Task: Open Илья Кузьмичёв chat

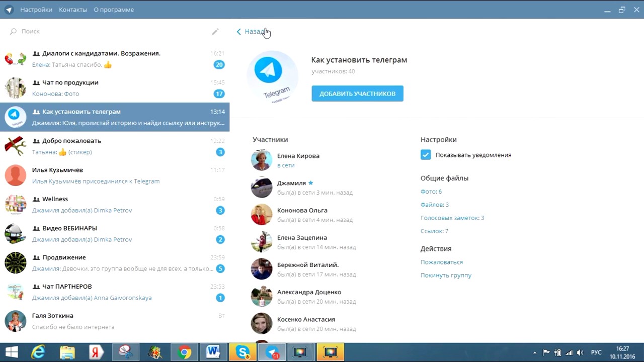Action: pyautogui.click(x=115, y=175)
